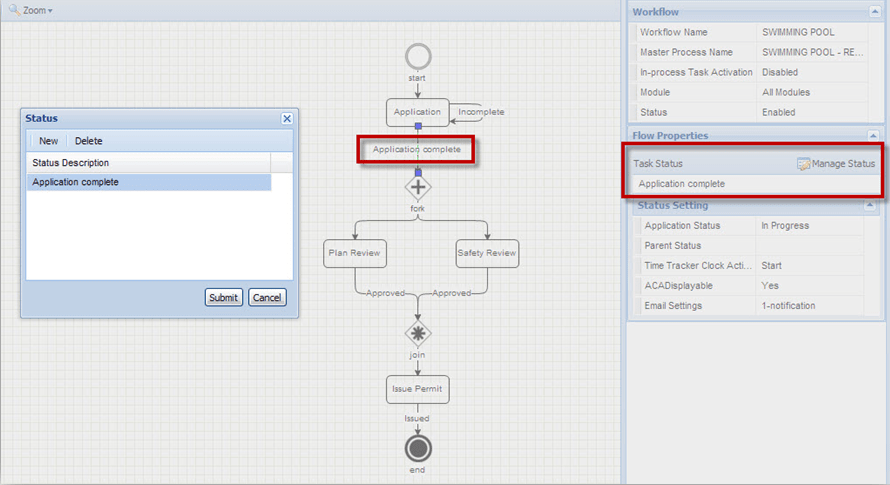Select the Application task node
890x485 pixels.
point(417,112)
